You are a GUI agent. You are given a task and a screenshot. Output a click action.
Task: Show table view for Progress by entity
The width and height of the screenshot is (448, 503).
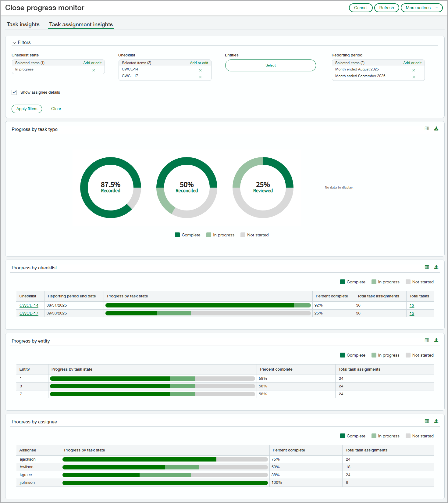tap(427, 340)
